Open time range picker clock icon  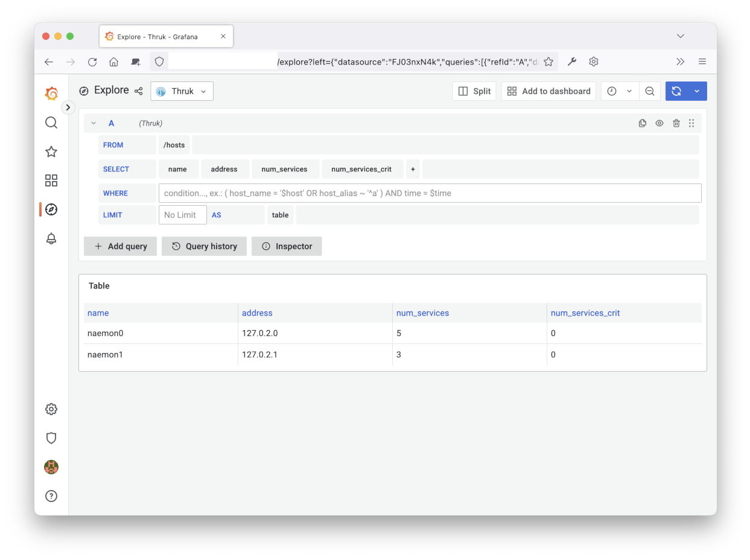point(612,91)
